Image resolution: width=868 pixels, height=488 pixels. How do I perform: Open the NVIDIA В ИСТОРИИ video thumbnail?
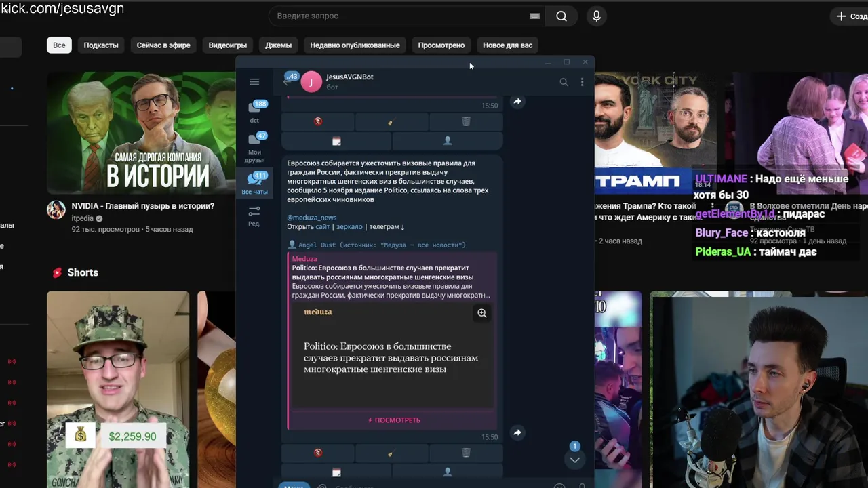pyautogui.click(x=141, y=132)
